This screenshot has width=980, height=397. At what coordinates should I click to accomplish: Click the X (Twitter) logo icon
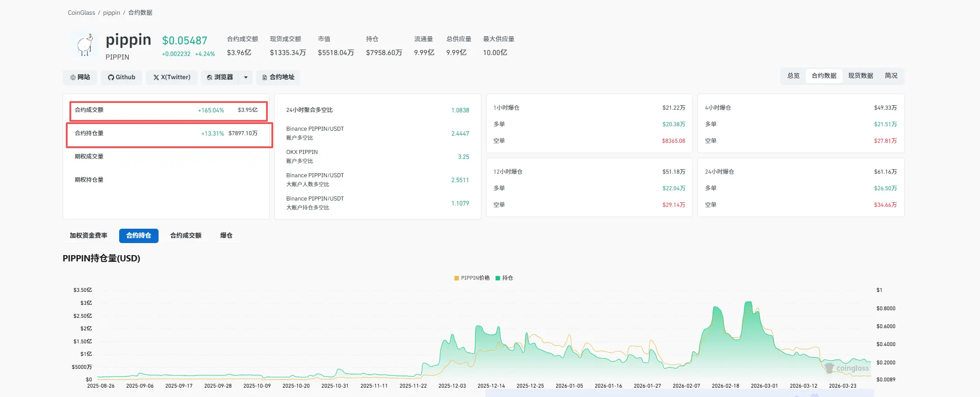(x=156, y=77)
